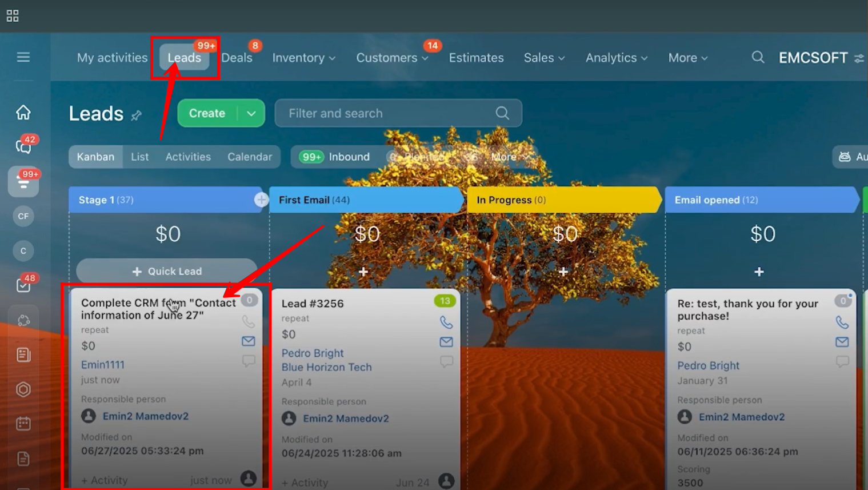Viewport: 868px width, 490px height.
Task: Click the green Create button
Action: tap(207, 113)
